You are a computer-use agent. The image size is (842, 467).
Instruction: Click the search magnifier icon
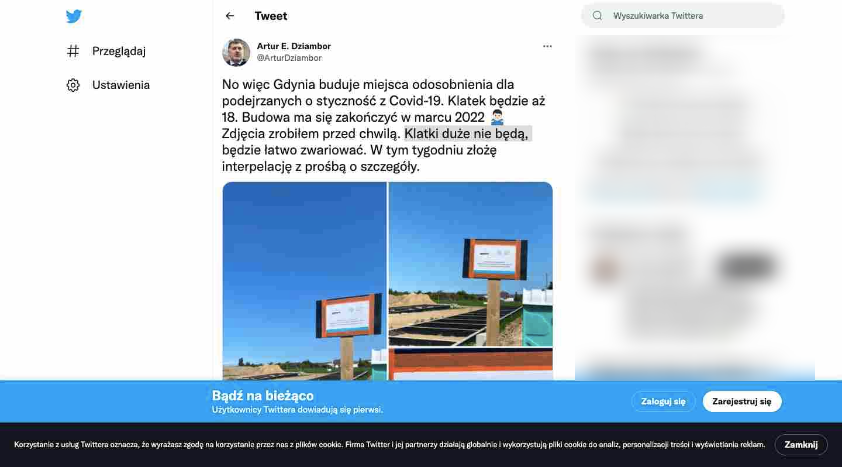tap(597, 16)
